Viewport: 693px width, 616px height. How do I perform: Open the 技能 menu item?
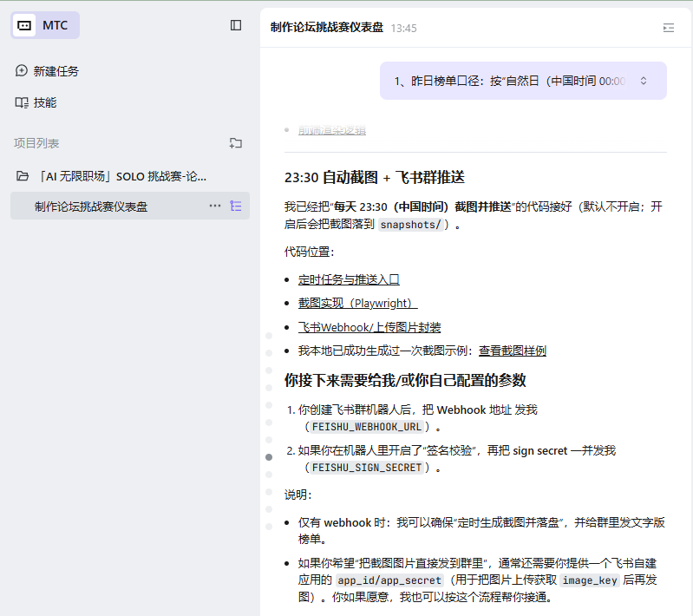point(45,102)
